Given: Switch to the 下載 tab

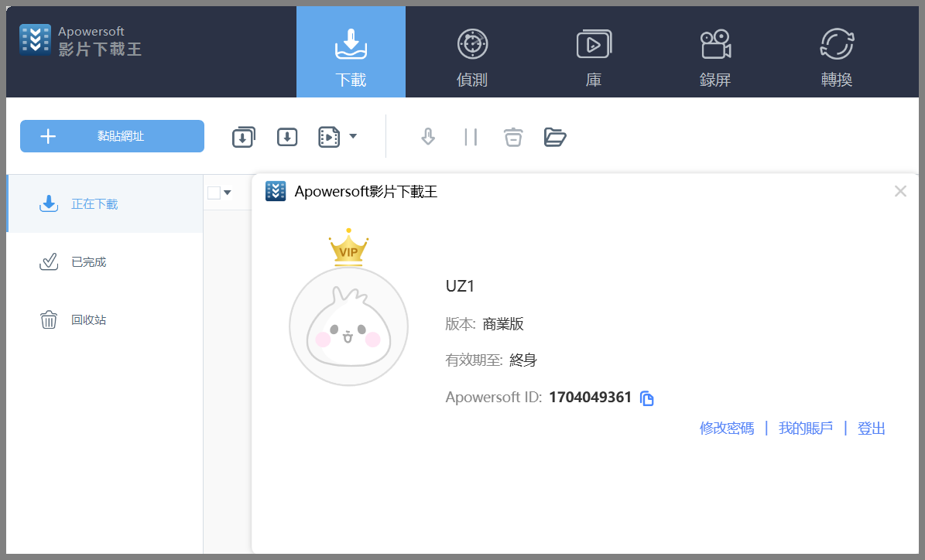Looking at the screenshot, I should tap(351, 52).
